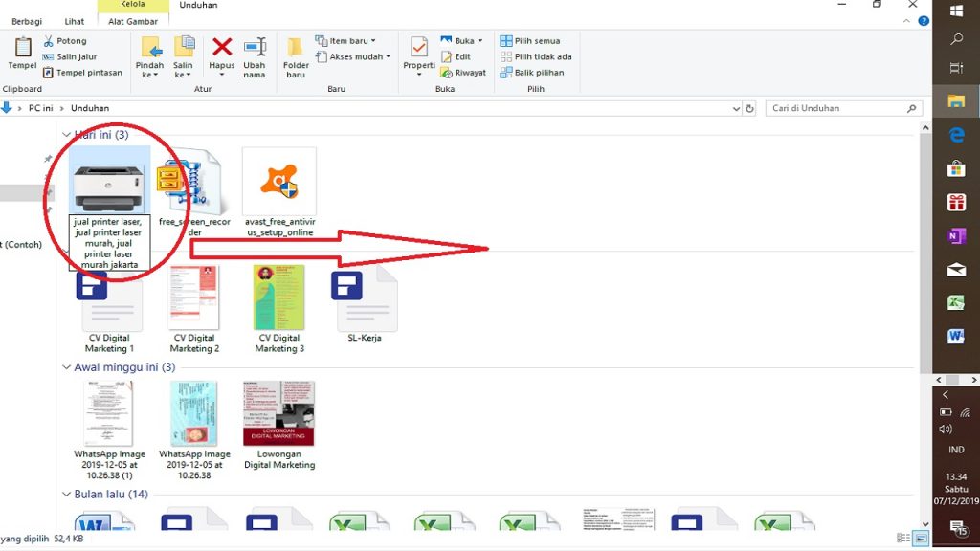Collapse the Hari ini group
The width and height of the screenshot is (980, 551).
[x=66, y=135]
